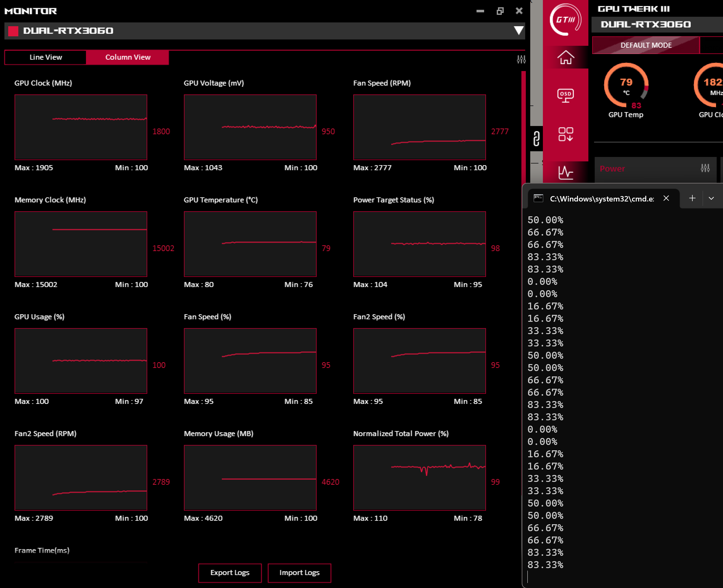Viewport: 723px width, 588px height.
Task: Click the Import Logs button
Action: tap(299, 573)
